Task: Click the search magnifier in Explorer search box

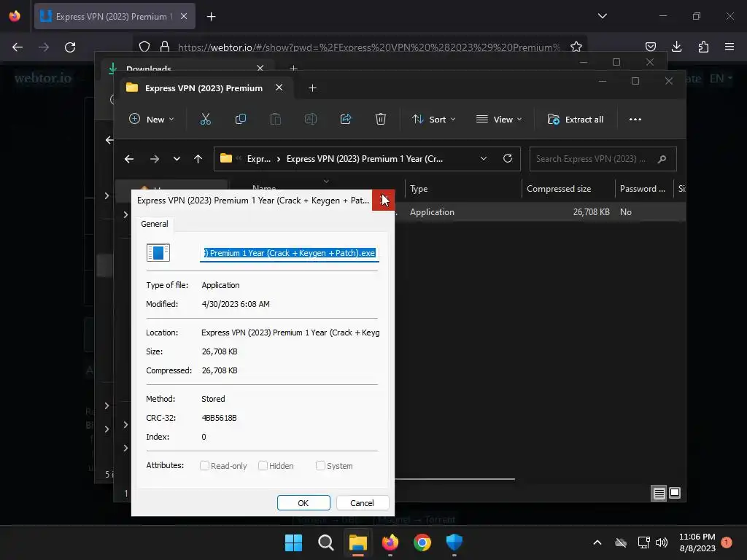Action: tap(662, 159)
